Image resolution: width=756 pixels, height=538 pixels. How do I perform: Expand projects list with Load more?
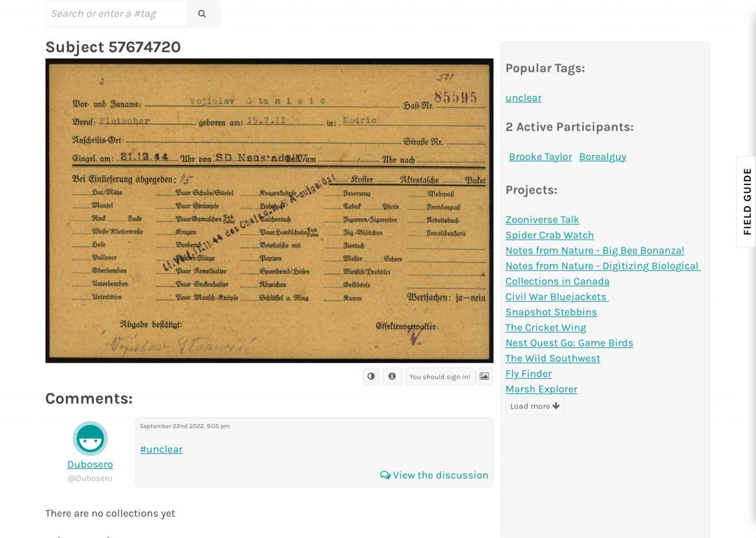click(x=535, y=406)
